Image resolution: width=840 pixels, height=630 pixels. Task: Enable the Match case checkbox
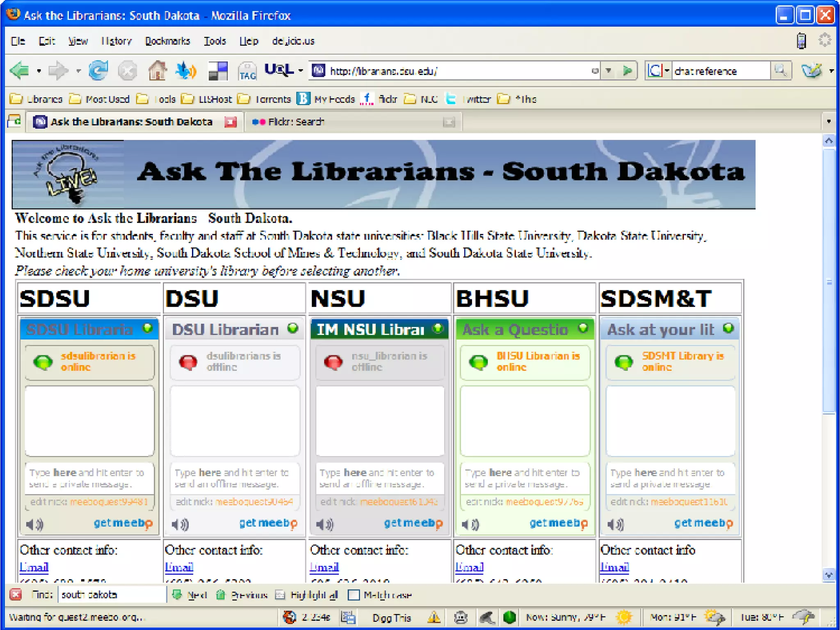tap(354, 595)
